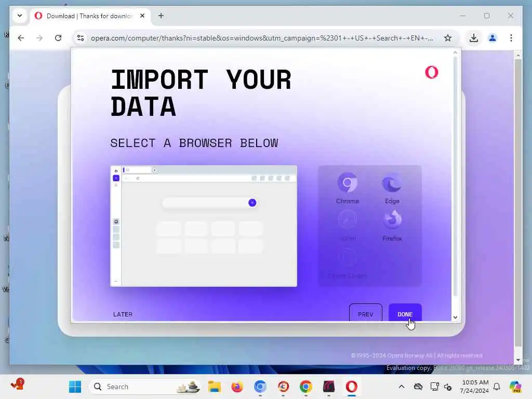
Task: Go forward with the forward arrow
Action: (x=39, y=37)
